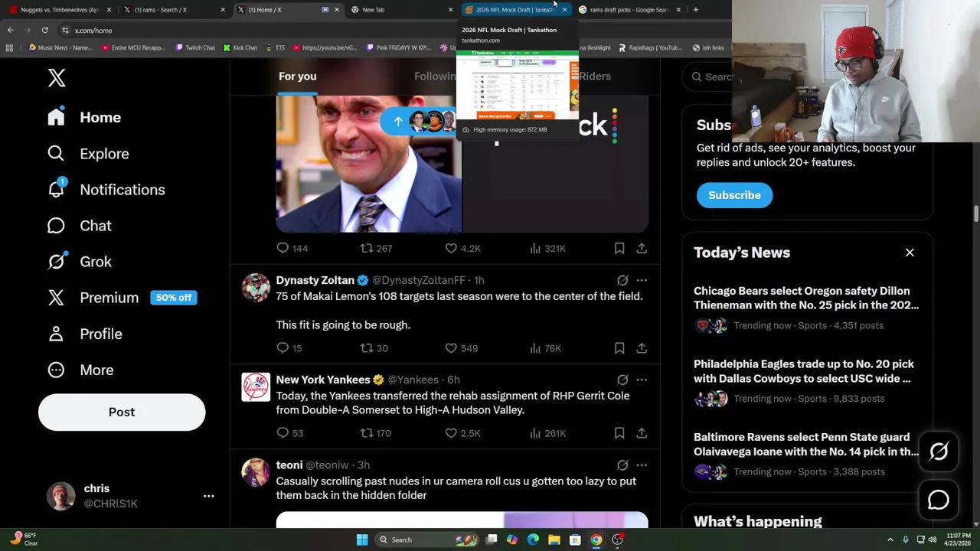Screen dimensions: 980x551
Task: Dismiss Today's News panel with X
Action: (910, 253)
